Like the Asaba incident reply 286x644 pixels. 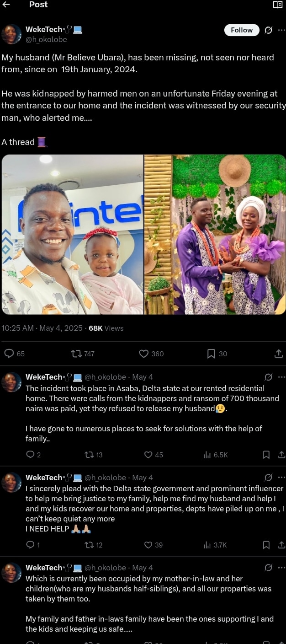(x=148, y=455)
